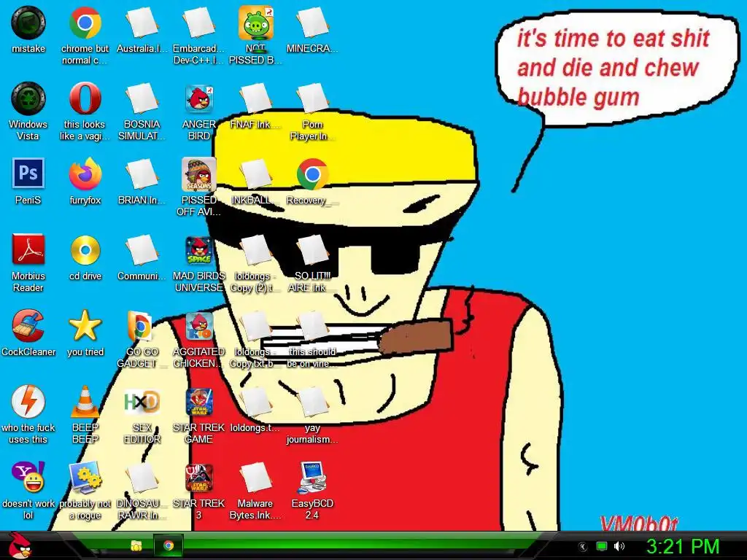Click the Australia shortcut file icon
Screen dimensions: 747x560
pos(142,23)
